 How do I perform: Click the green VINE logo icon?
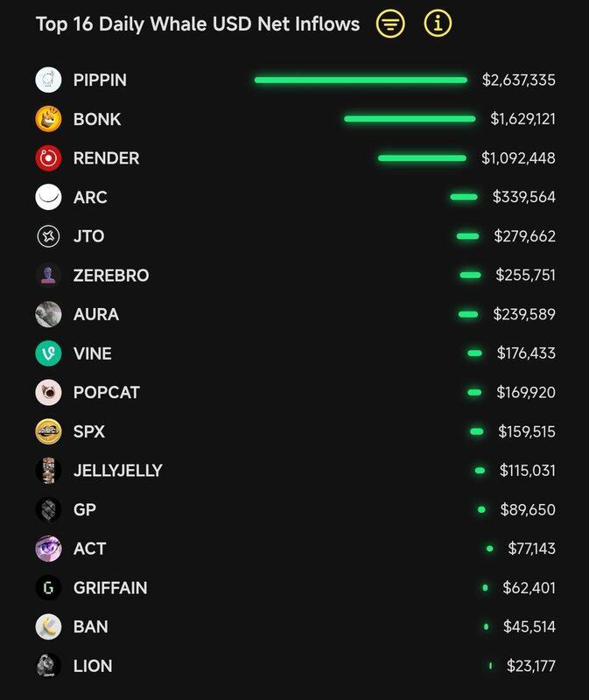click(48, 353)
